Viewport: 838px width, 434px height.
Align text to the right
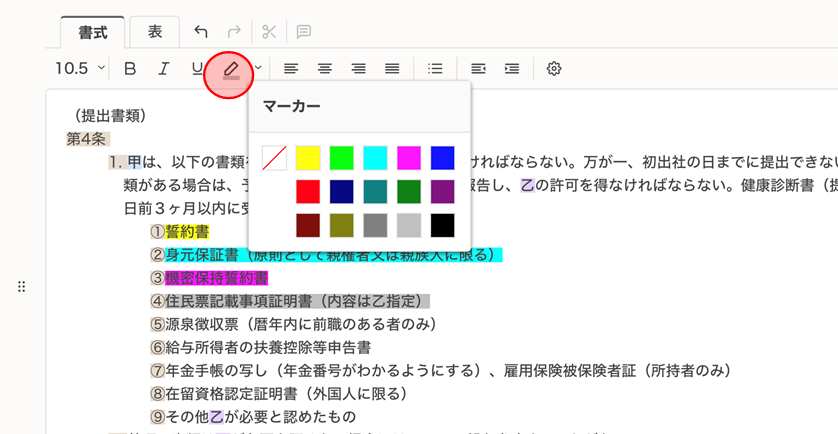click(x=359, y=69)
